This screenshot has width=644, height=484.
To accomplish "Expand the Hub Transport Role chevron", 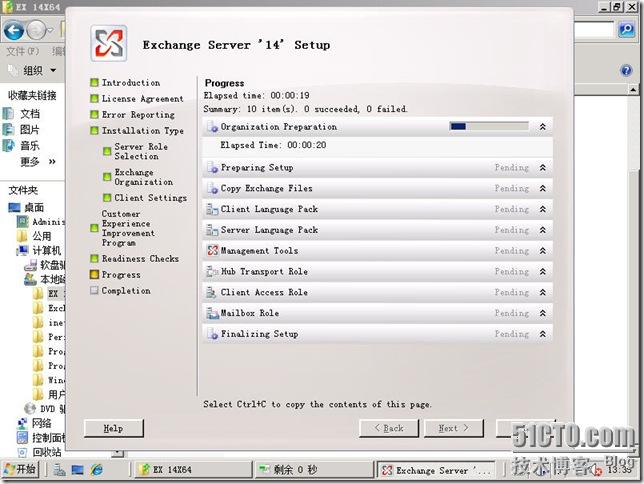I will tap(543, 272).
